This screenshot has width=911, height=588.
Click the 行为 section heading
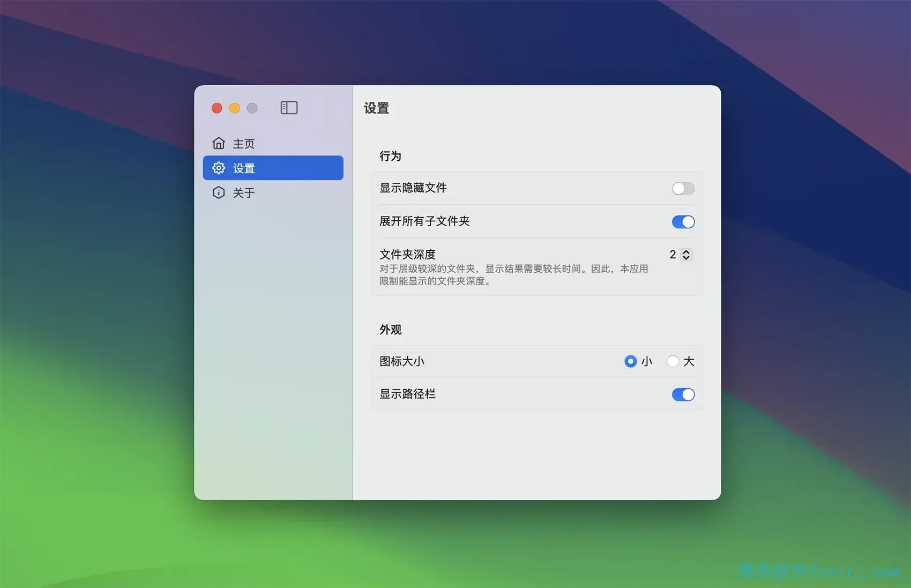(390, 156)
